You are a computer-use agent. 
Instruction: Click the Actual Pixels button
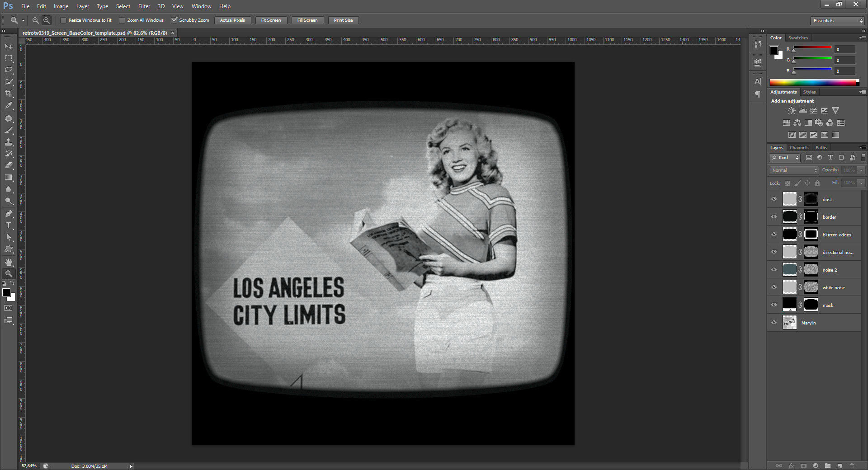point(232,20)
